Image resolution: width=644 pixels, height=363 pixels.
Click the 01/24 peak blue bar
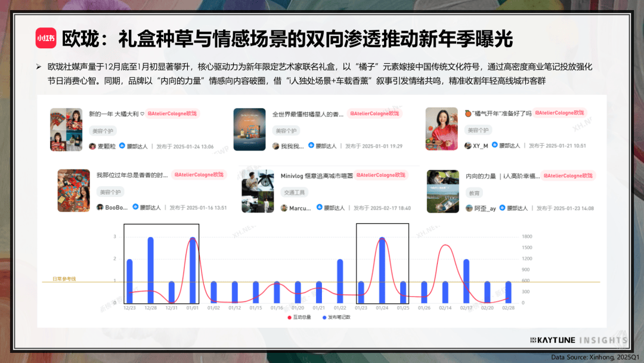[x=382, y=270]
